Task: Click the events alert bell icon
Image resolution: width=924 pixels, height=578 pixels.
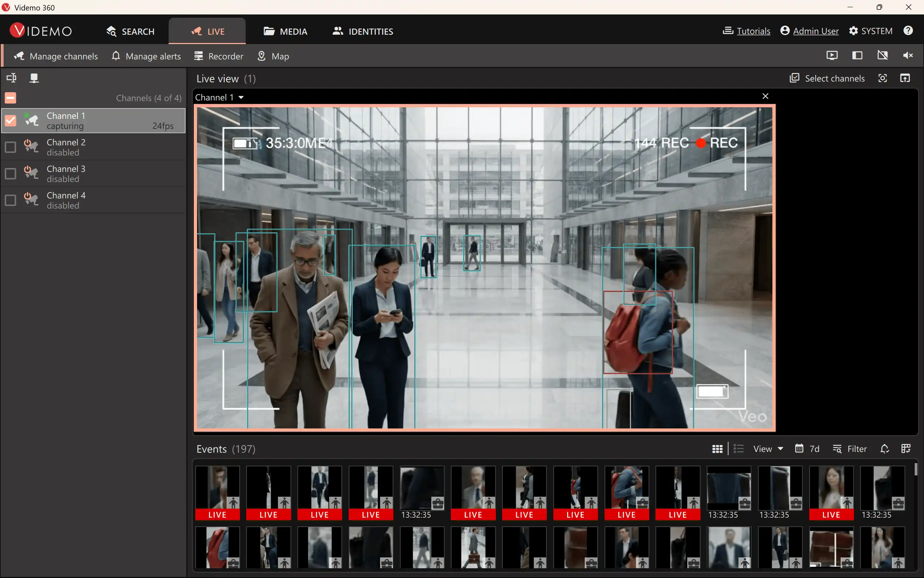Action: coord(885,449)
